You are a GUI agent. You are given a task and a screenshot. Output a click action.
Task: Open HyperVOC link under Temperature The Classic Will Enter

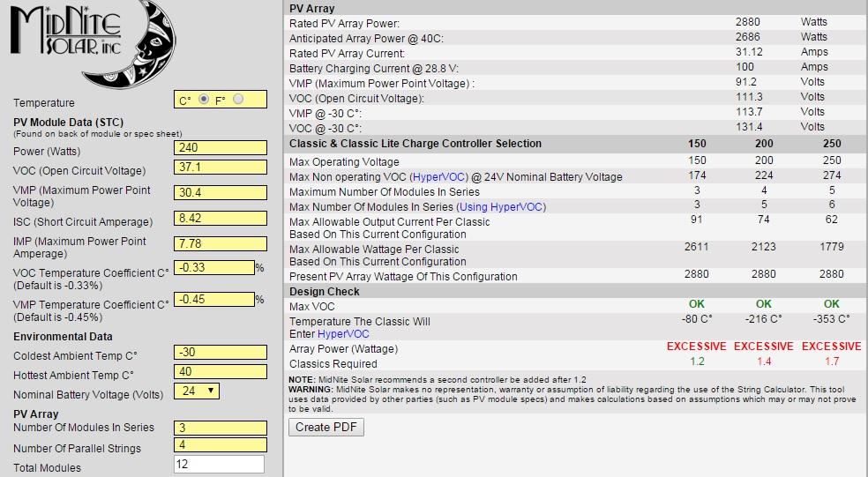(x=342, y=334)
